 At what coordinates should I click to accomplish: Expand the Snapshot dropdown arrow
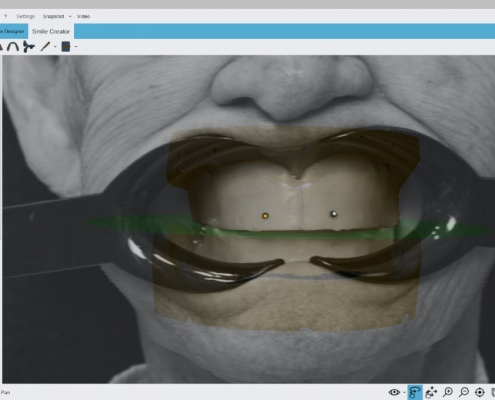pyautogui.click(x=70, y=16)
